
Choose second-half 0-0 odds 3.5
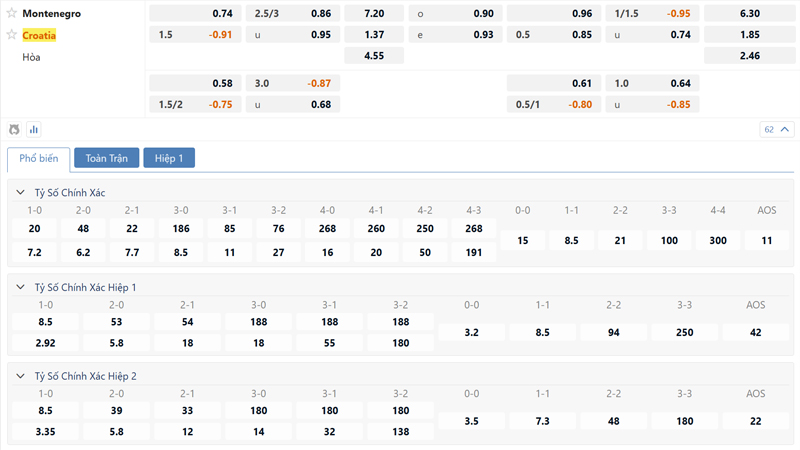pos(472,421)
